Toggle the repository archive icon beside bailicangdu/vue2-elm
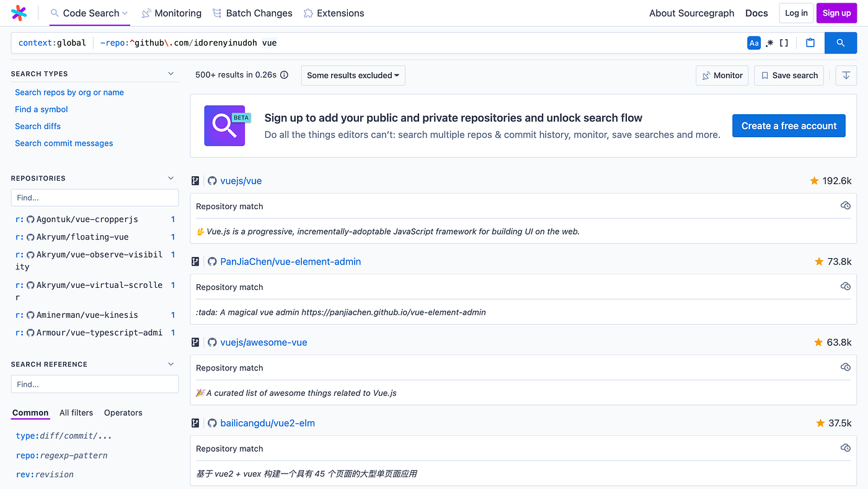Viewport: 868px width, 489px height. click(195, 423)
